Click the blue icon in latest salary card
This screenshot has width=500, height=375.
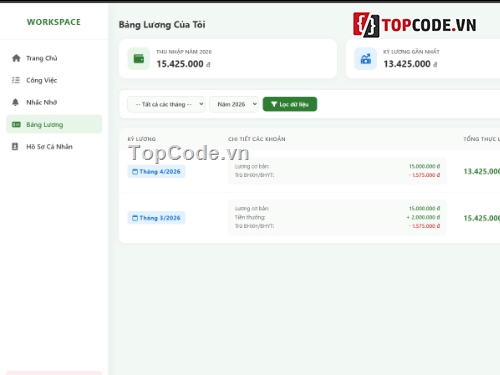366,59
